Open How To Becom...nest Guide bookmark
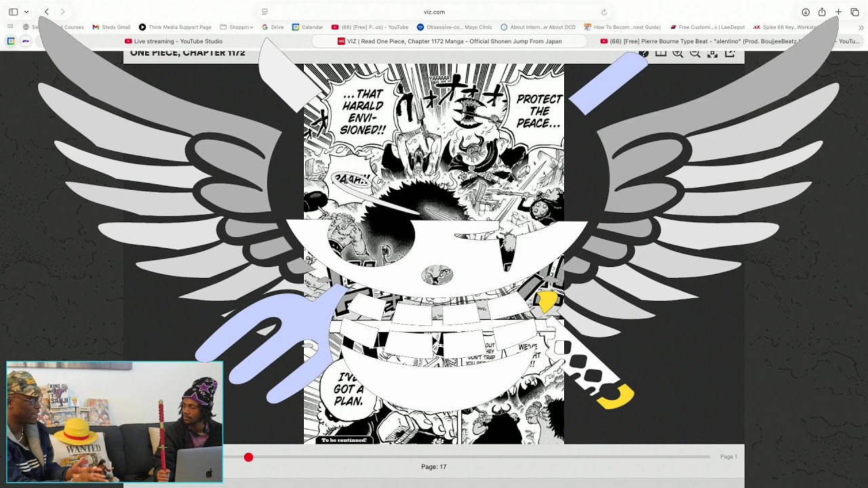Screen dimensions: 868x488 click(x=622, y=27)
